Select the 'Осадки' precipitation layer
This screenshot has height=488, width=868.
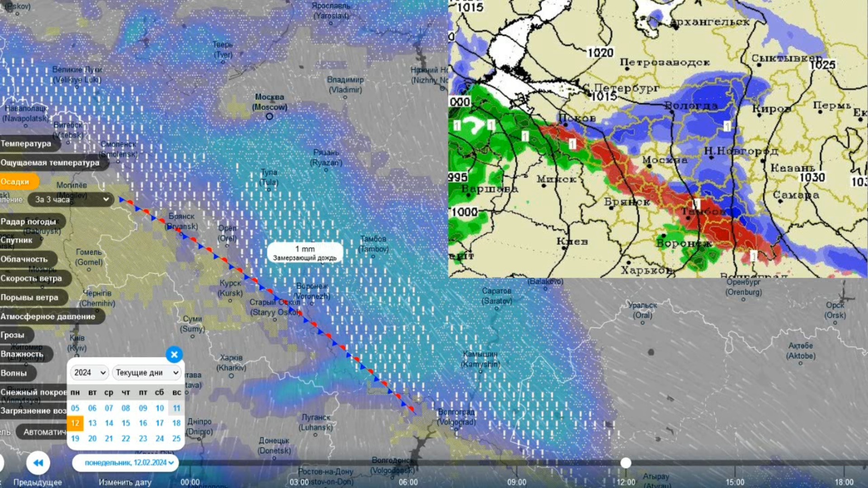(x=15, y=182)
